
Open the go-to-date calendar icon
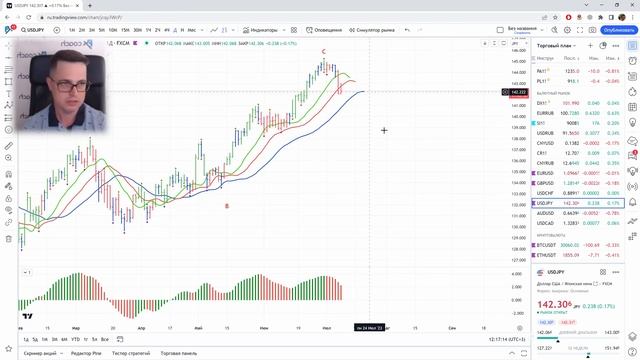[x=120, y=339]
